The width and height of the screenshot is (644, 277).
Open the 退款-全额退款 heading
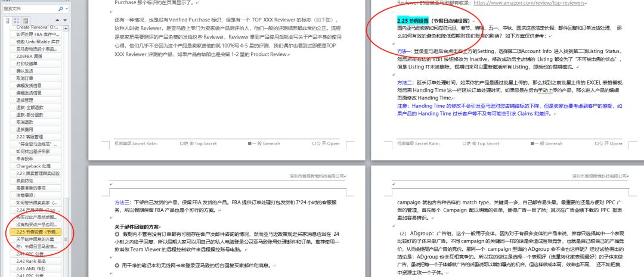coord(36,107)
